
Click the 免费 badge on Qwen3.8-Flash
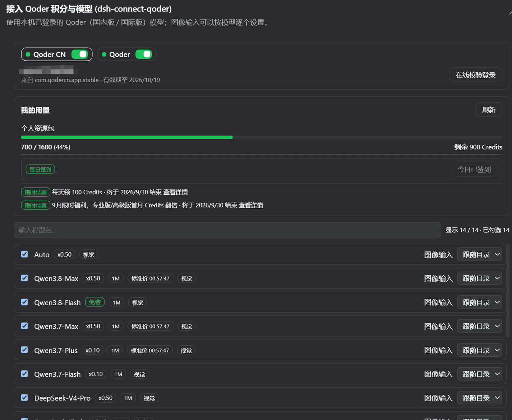[x=95, y=303]
